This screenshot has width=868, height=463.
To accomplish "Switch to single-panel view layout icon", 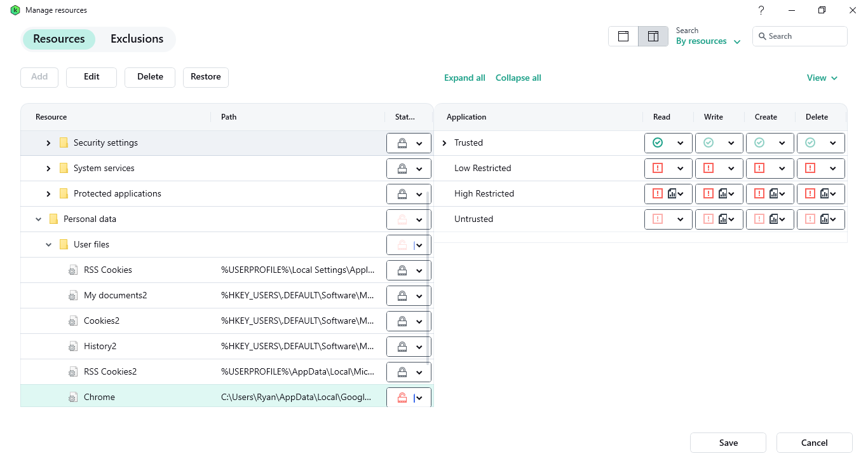I will [x=623, y=36].
